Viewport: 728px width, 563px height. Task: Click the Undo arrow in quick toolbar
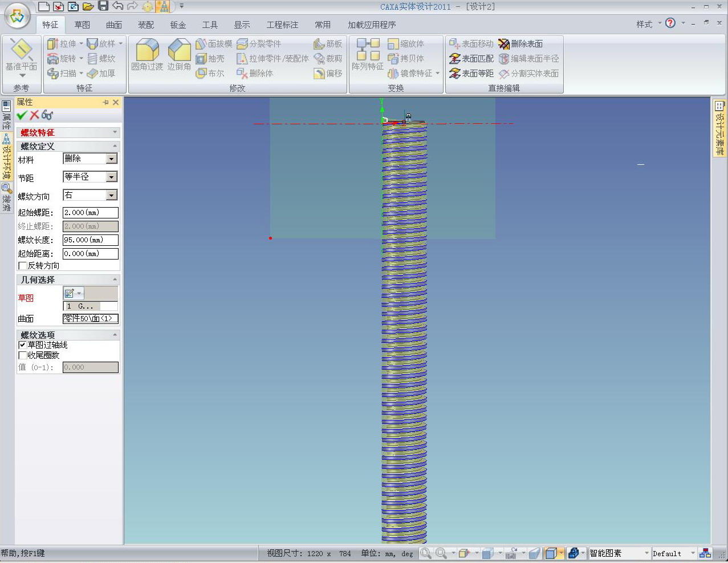click(118, 6)
